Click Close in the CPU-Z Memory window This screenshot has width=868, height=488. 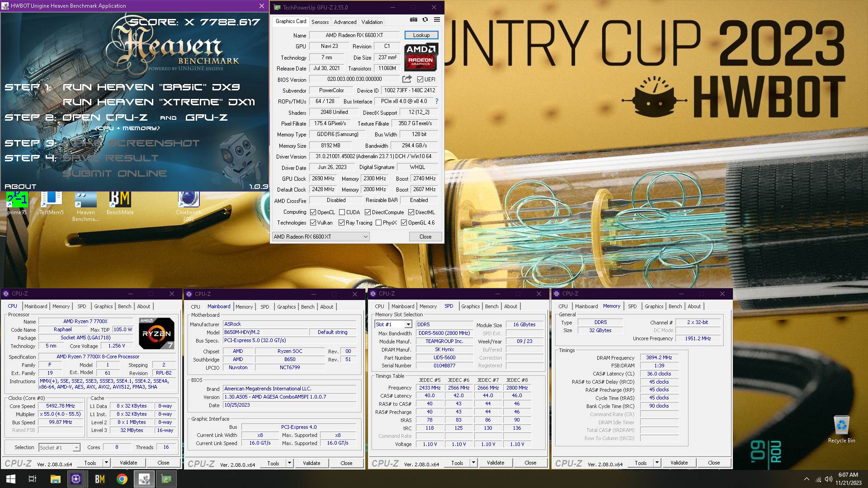[x=714, y=463]
